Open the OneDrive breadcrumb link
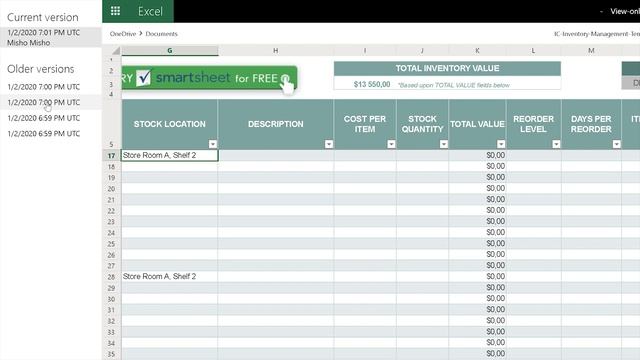640x360 pixels. coord(123,34)
